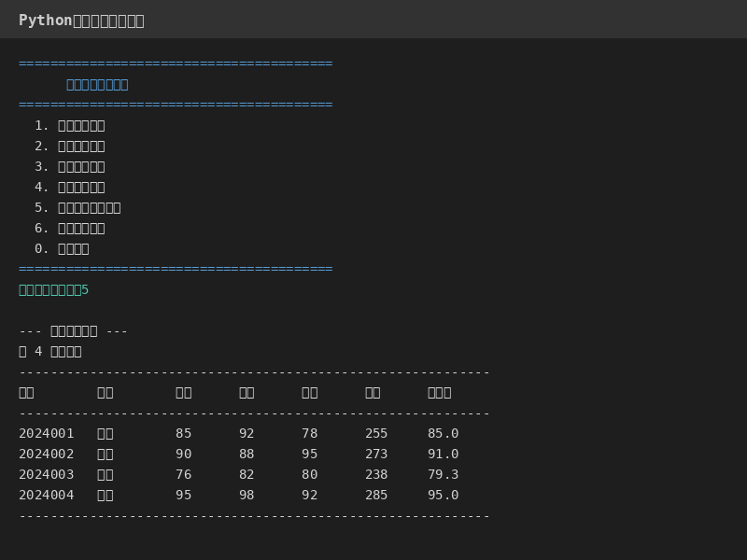Image resolution: width=747 pixels, height=560 pixels.
Task: Click student ID 2024002
Action: [46, 454]
